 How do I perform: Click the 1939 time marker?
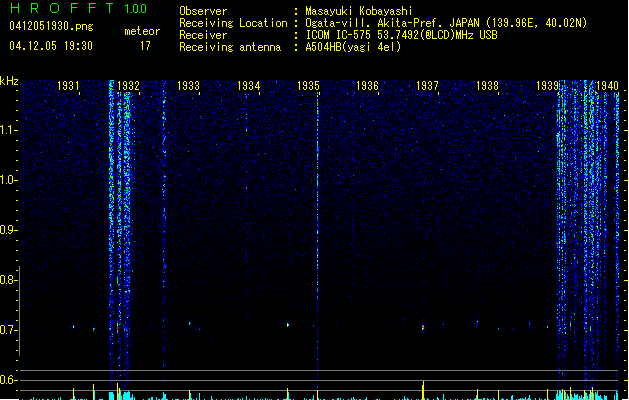(547, 86)
